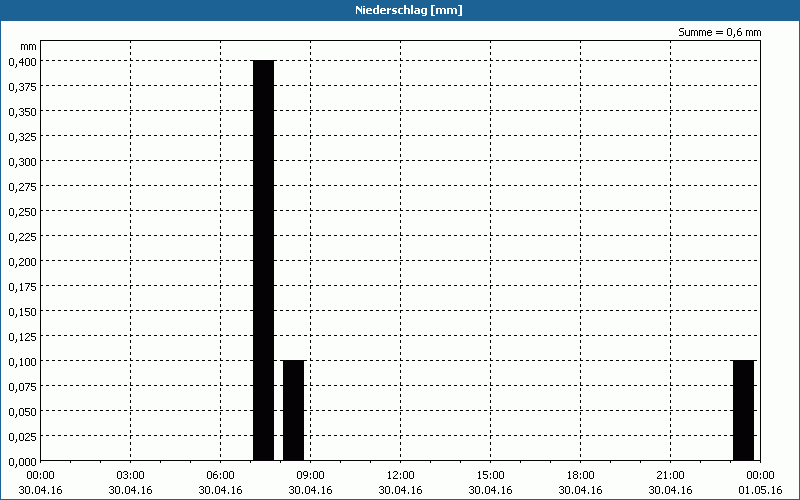The width and height of the screenshot is (800, 500).
Task: Select y-axis value 0,275
Action: pyautogui.click(x=22, y=187)
